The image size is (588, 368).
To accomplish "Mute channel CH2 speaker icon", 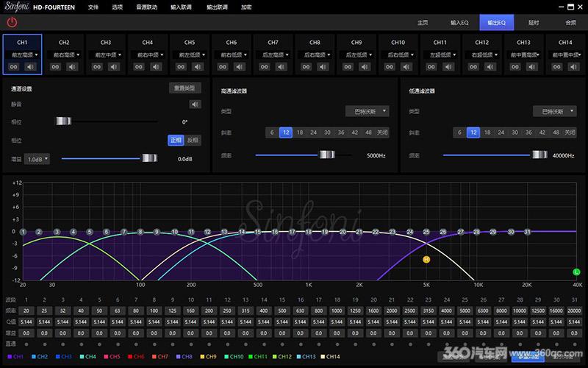I will [x=72, y=67].
